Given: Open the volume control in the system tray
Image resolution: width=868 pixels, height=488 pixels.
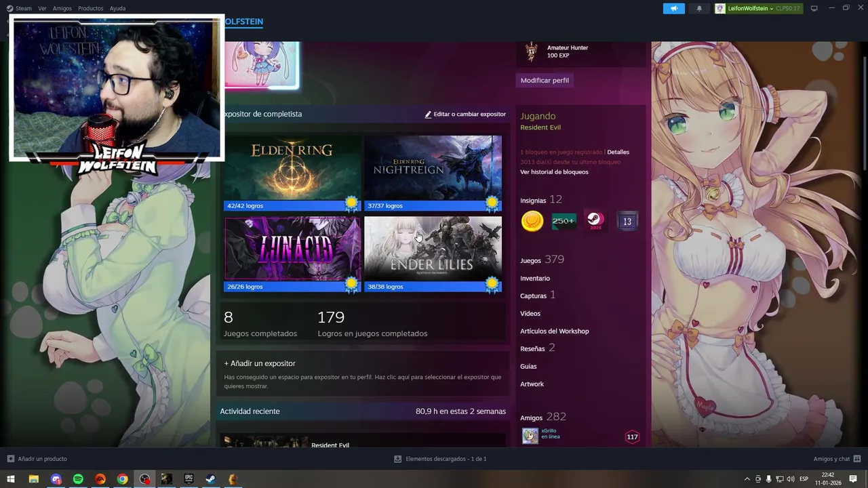Looking at the screenshot, I should coord(791,479).
